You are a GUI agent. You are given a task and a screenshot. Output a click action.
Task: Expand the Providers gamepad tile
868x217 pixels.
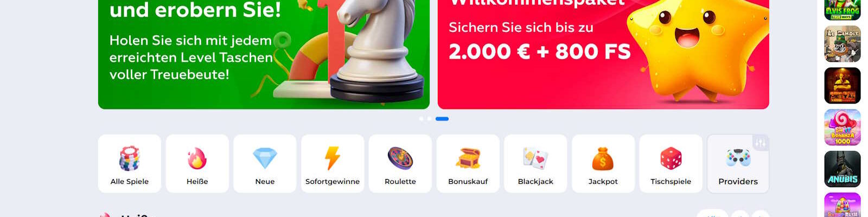pyautogui.click(x=738, y=164)
